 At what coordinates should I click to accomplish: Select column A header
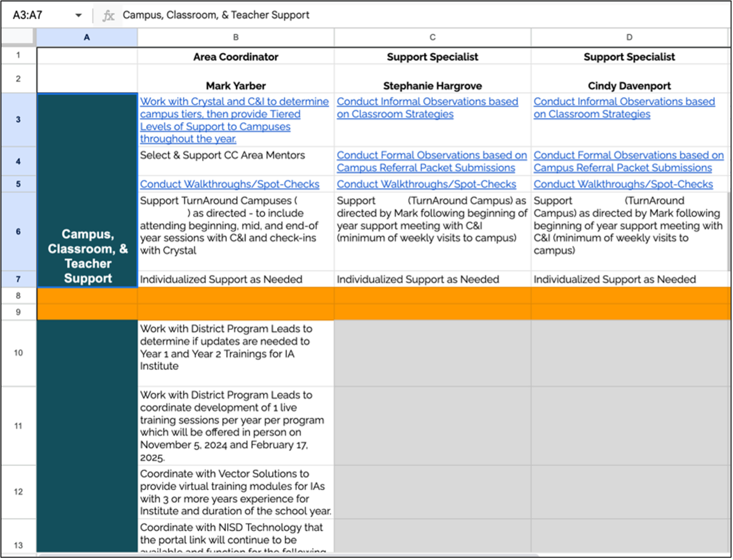point(87,37)
